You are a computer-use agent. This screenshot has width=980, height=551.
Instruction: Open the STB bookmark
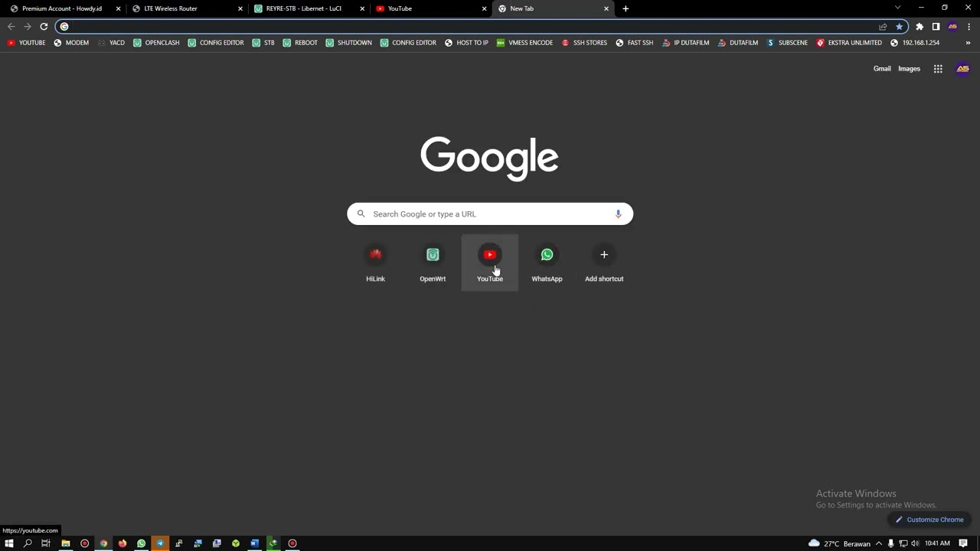[263, 43]
